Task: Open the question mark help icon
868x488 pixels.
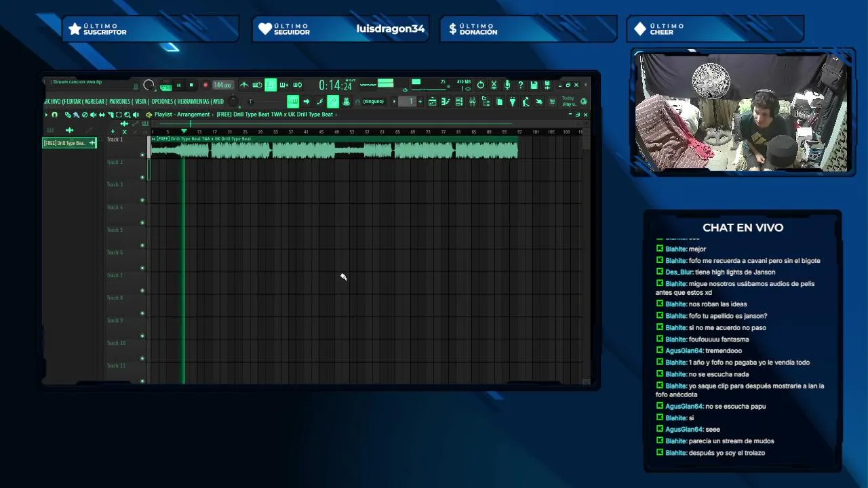Action: (520, 85)
